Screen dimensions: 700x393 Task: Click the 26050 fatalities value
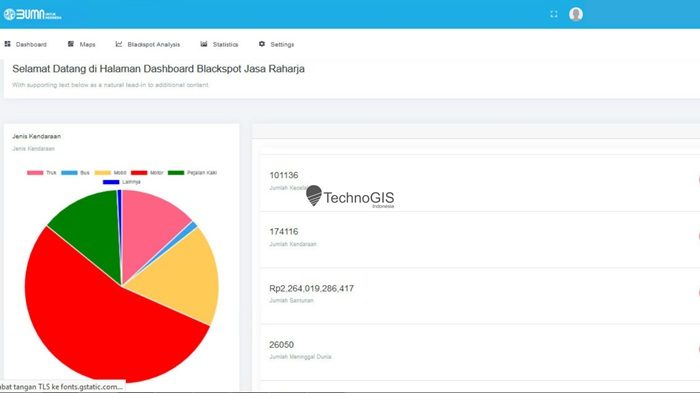click(x=282, y=345)
